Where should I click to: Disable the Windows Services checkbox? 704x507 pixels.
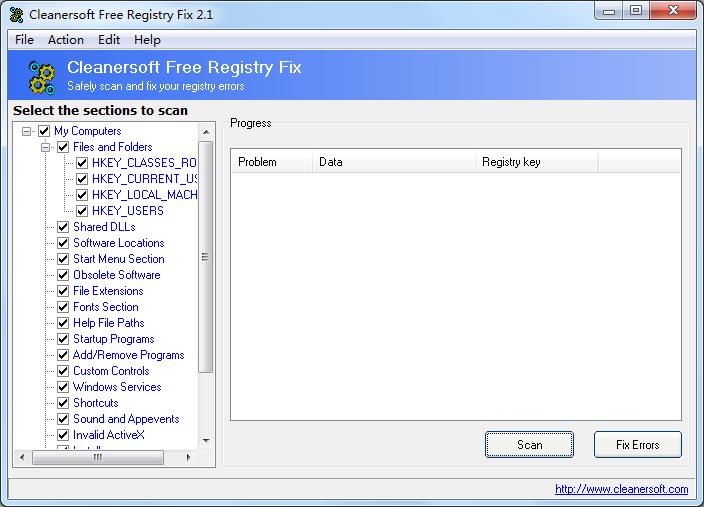pyautogui.click(x=63, y=387)
